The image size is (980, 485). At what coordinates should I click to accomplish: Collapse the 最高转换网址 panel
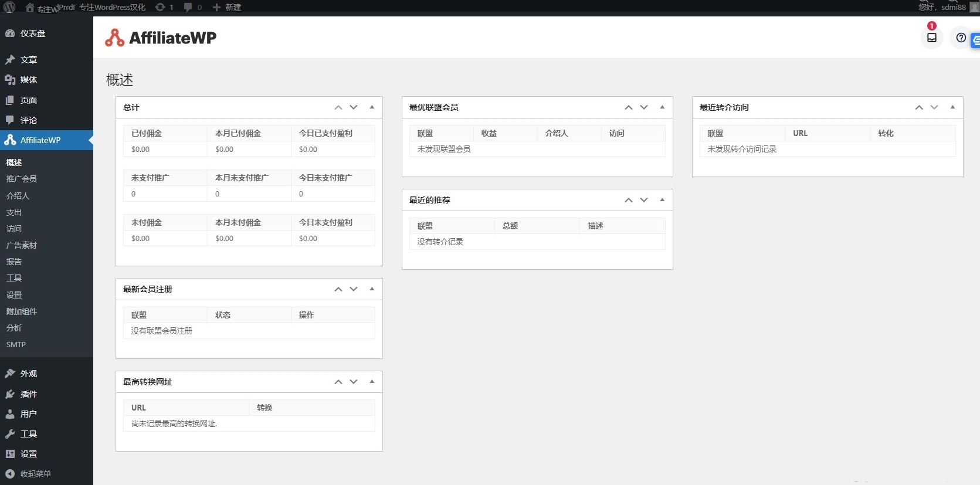[372, 382]
